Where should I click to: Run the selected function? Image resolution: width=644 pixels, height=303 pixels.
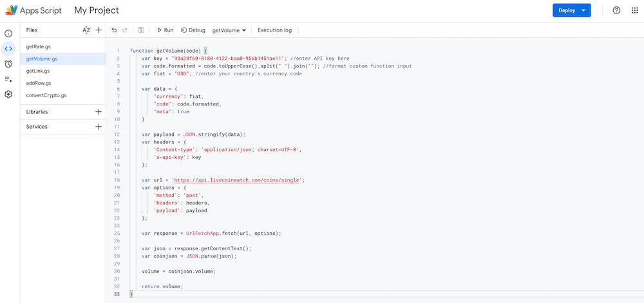166,30
